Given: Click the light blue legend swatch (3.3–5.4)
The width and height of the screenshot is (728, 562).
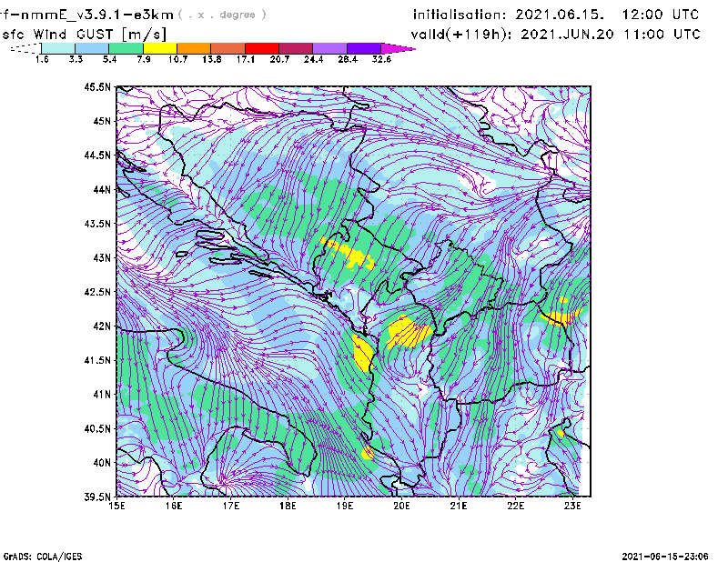Looking at the screenshot, I should (x=92, y=48).
